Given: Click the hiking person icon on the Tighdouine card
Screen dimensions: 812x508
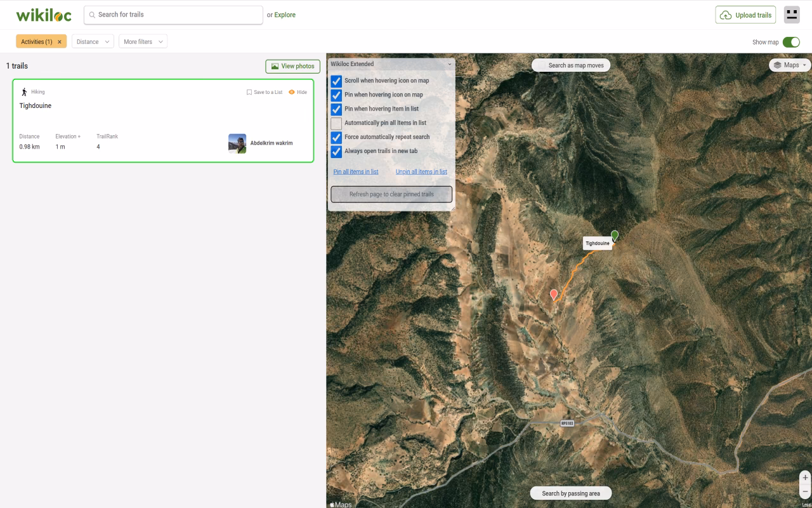Looking at the screenshot, I should click(23, 91).
